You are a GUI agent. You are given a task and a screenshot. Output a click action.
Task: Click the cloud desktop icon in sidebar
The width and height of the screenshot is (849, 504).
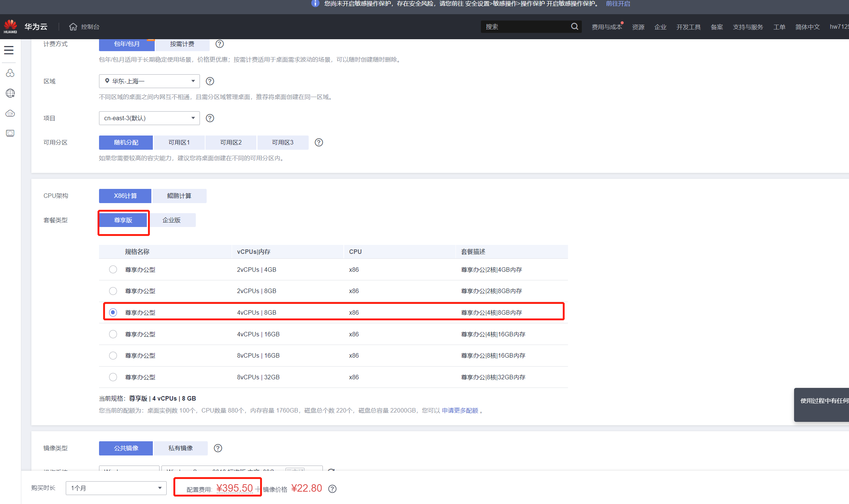click(x=10, y=133)
